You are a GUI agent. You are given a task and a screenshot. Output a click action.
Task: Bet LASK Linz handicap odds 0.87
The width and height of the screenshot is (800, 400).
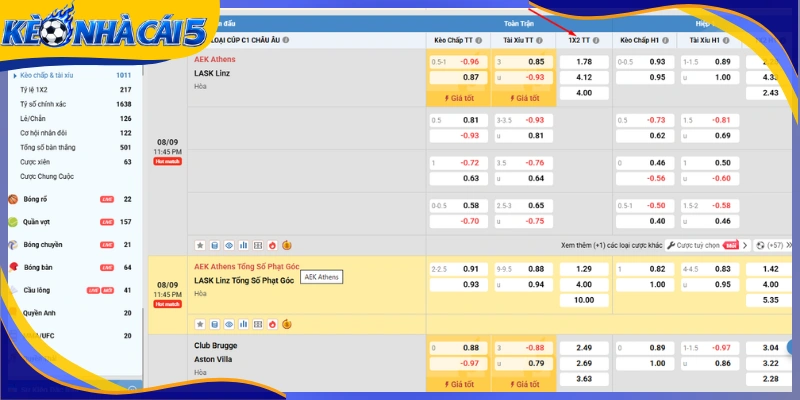(x=458, y=78)
